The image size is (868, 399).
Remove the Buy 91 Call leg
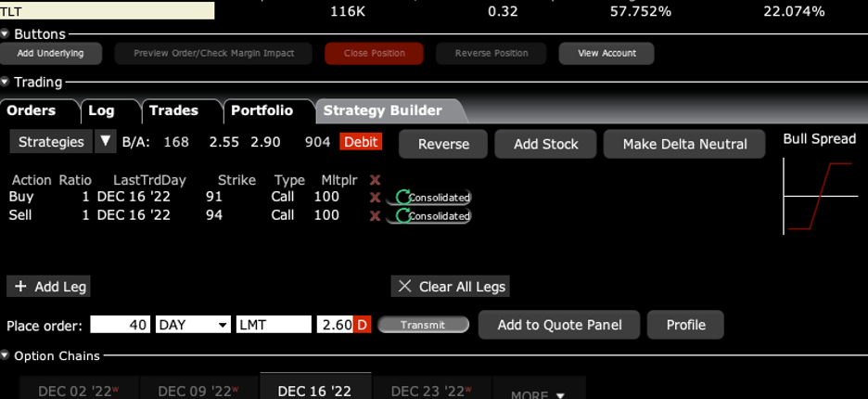375,197
